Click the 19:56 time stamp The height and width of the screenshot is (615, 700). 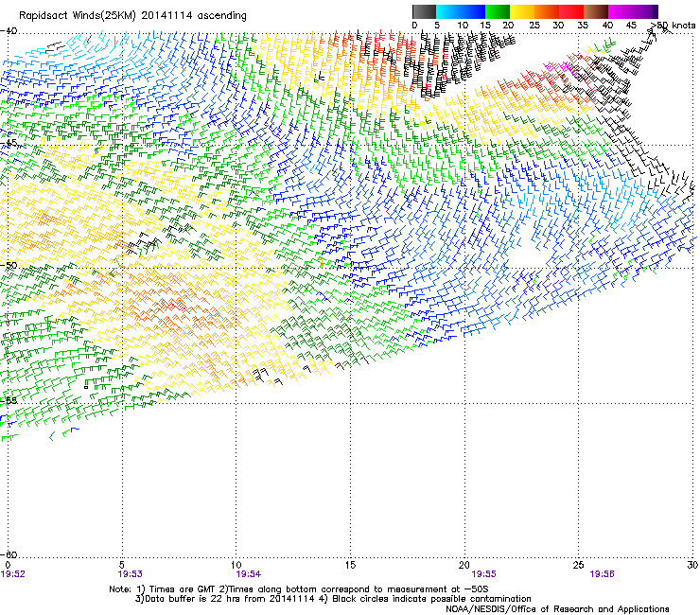click(602, 574)
